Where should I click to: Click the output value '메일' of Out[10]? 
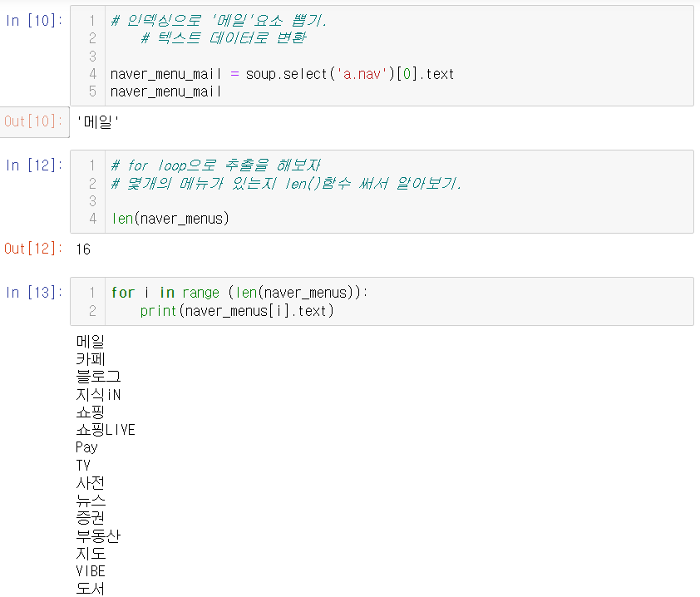tap(98, 122)
